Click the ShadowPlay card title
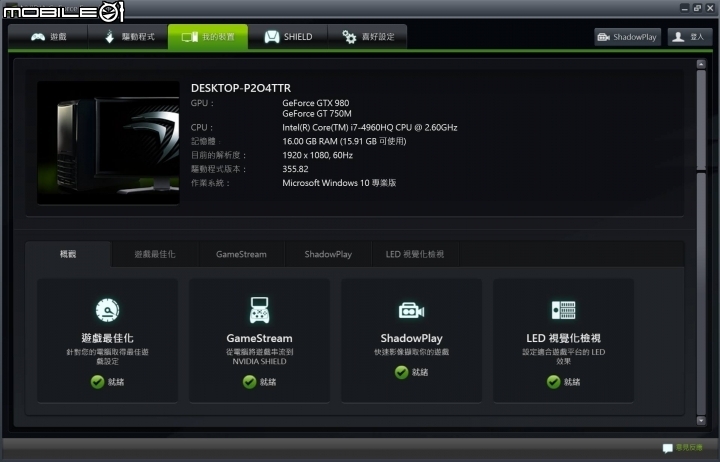 coord(411,338)
